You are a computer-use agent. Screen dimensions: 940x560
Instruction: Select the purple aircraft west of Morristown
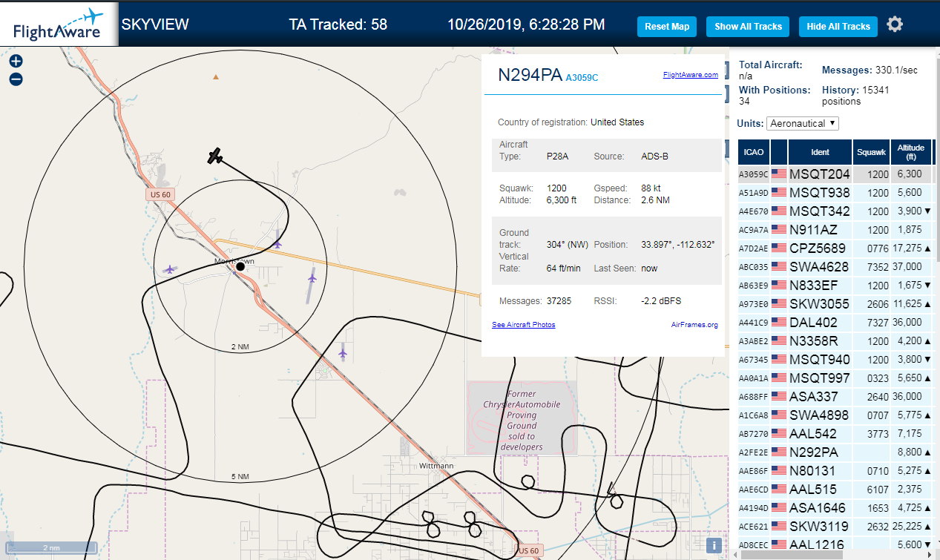[171, 269]
